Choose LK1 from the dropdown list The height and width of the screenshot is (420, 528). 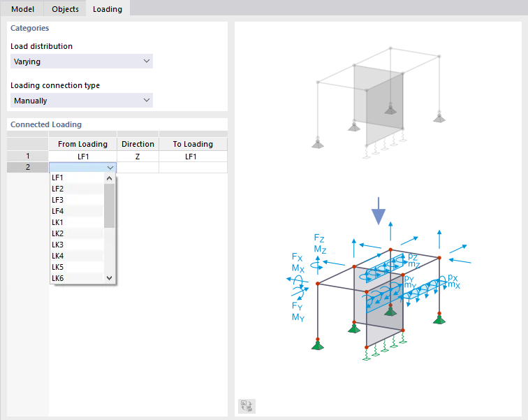pyautogui.click(x=77, y=222)
